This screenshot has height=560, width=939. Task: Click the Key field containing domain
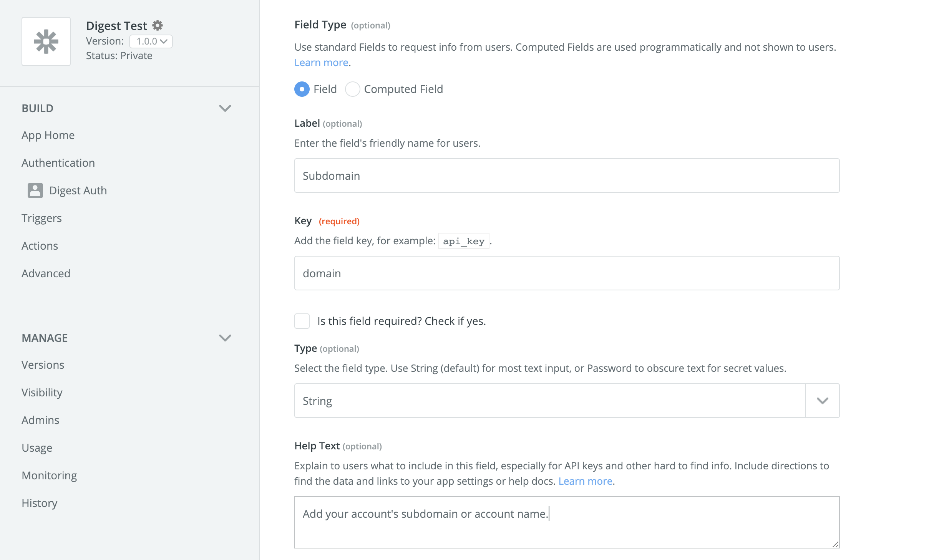pyautogui.click(x=566, y=273)
